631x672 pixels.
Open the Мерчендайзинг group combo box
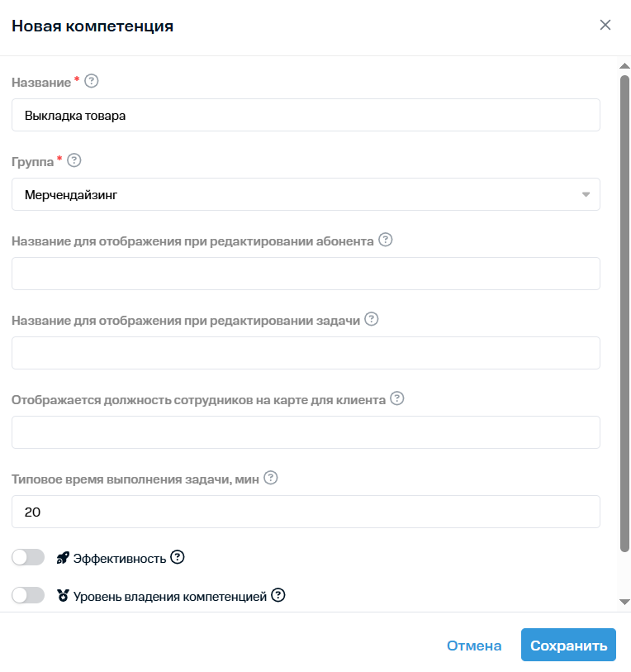click(306, 194)
